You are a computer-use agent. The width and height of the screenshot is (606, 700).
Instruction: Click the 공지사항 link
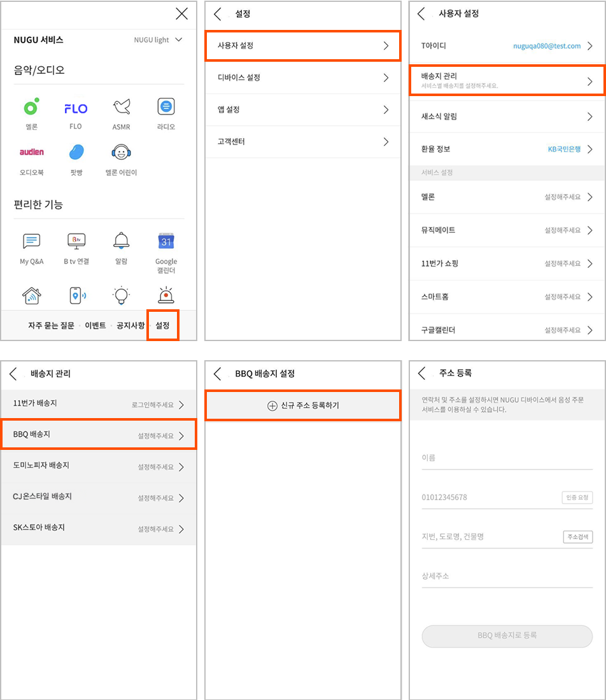pyautogui.click(x=130, y=325)
